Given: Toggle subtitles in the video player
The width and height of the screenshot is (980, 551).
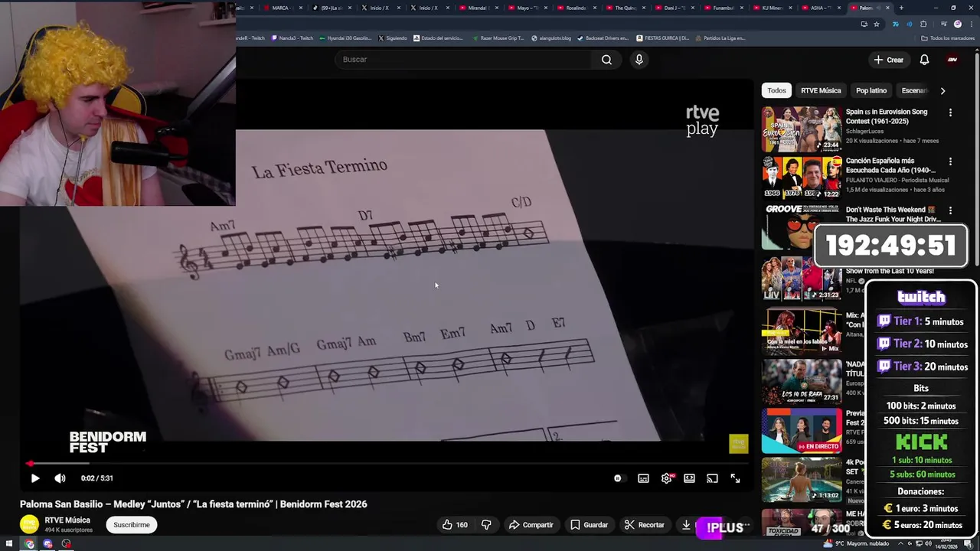Looking at the screenshot, I should pyautogui.click(x=643, y=478).
